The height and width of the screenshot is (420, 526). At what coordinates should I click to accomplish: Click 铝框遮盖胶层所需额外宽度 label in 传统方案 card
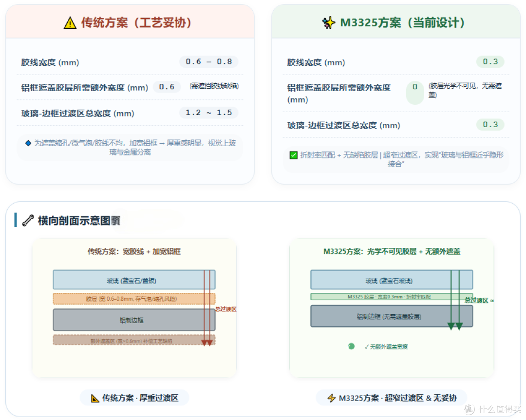coord(85,88)
